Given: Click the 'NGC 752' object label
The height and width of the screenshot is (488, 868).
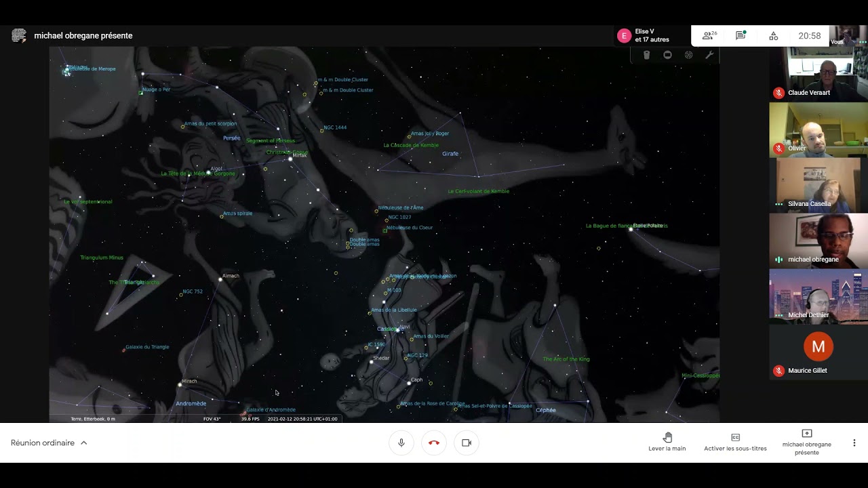Looking at the screenshot, I should (193, 291).
